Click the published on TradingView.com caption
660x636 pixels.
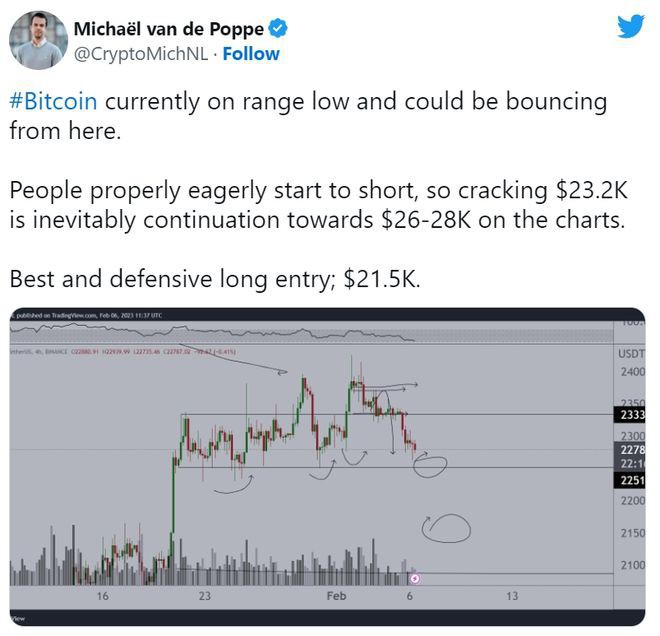coord(90,316)
